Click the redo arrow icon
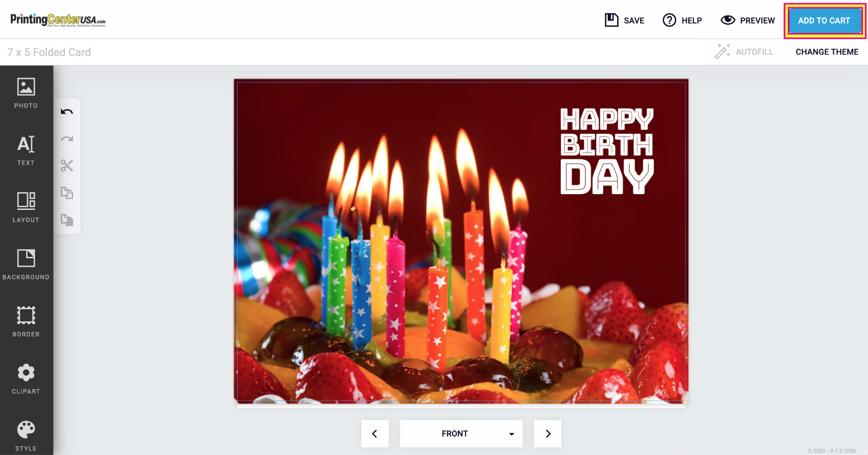868x455 pixels. click(67, 139)
